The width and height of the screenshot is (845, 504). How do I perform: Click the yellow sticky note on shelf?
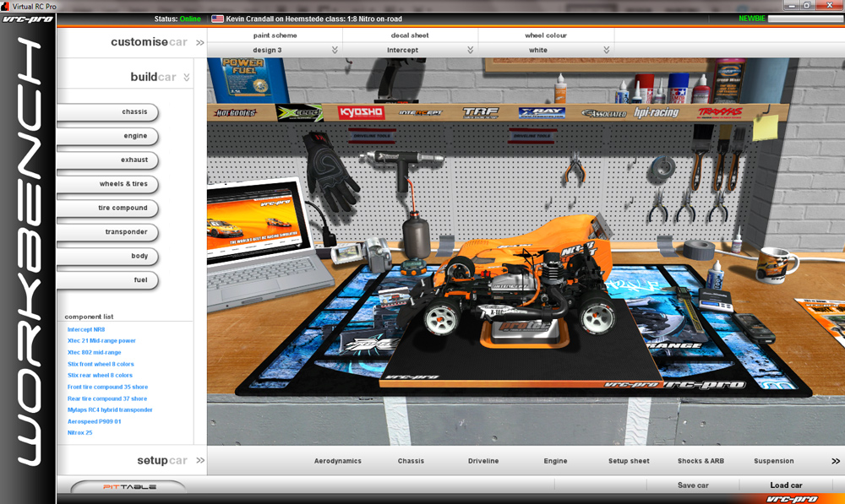tap(766, 127)
